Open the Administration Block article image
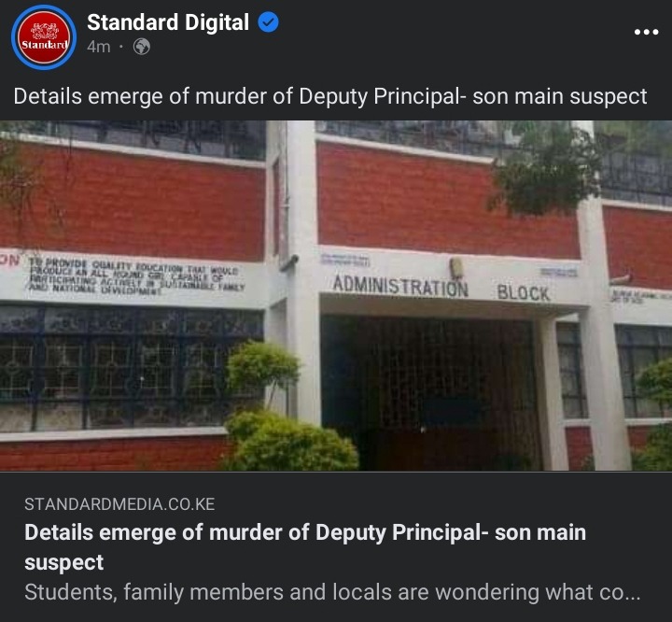This screenshot has height=622, width=672. click(336, 295)
